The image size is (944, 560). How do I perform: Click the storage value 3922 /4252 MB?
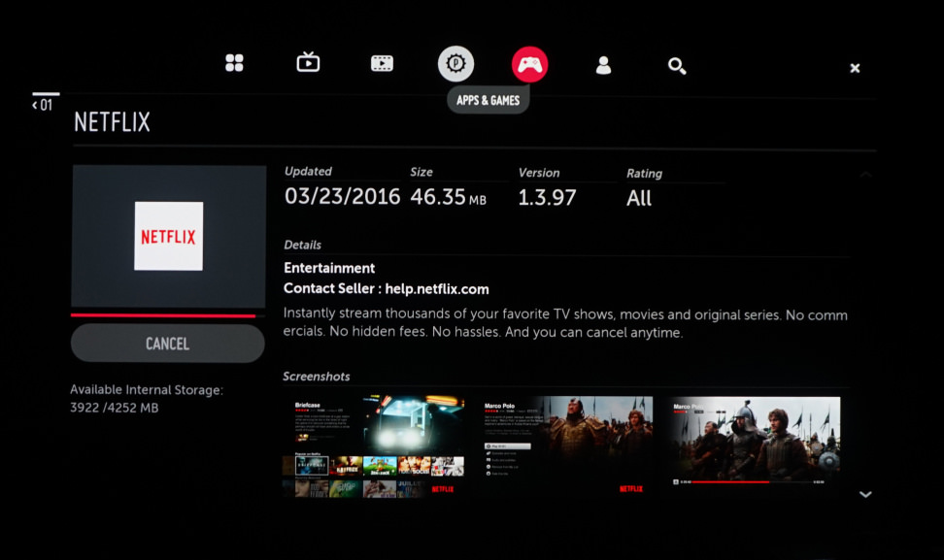click(x=115, y=408)
